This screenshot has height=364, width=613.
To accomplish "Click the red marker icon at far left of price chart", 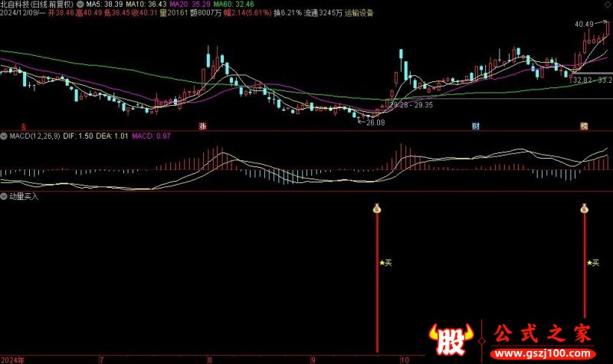I will pos(24,126).
